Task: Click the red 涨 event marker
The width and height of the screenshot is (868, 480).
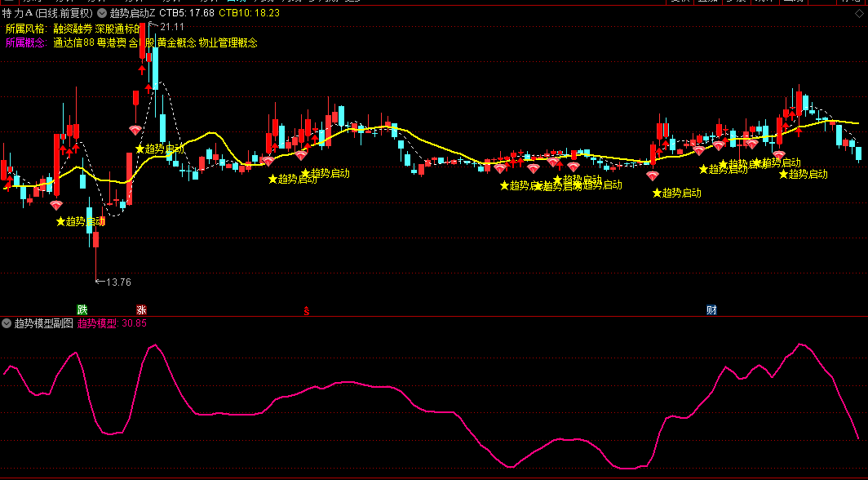Action: click(x=141, y=310)
